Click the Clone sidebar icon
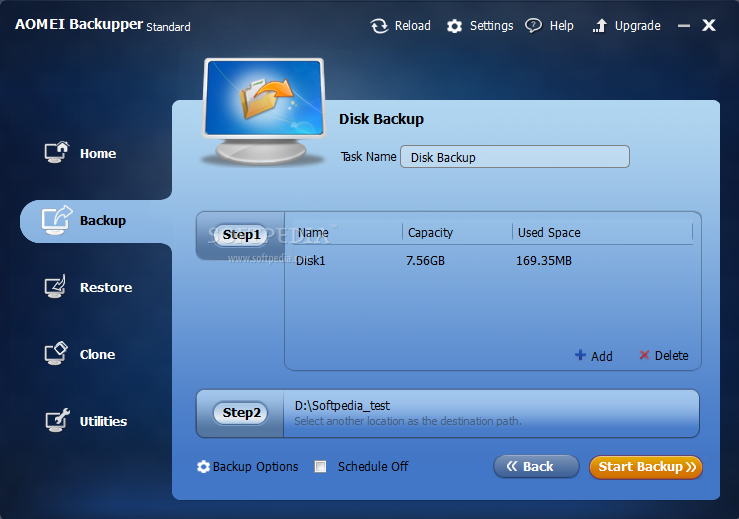This screenshot has height=519, width=739. pyautogui.click(x=56, y=354)
